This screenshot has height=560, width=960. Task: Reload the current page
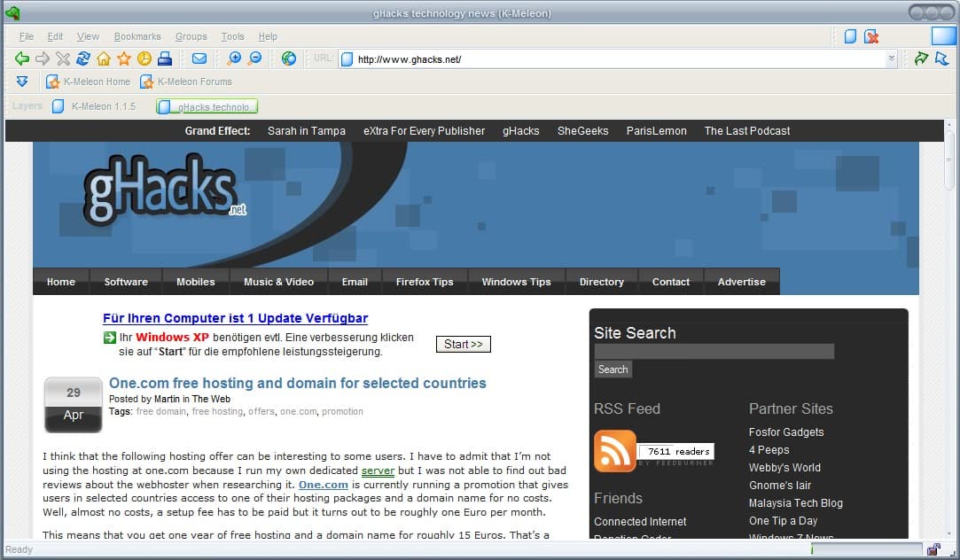coord(82,58)
